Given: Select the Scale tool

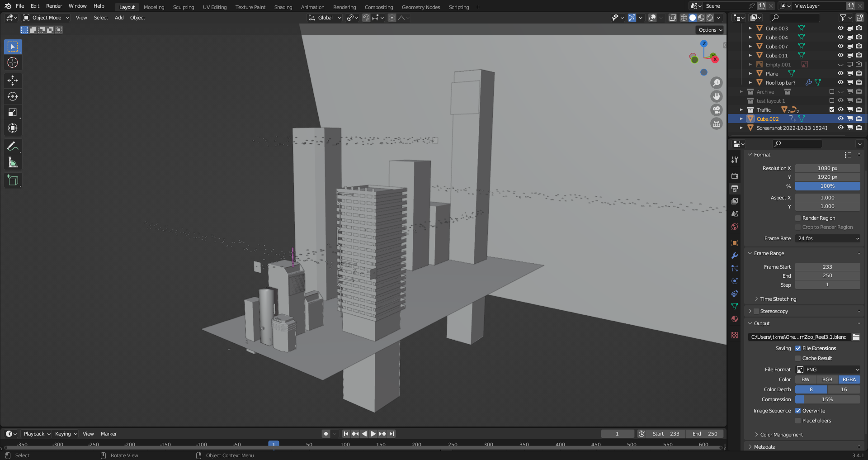Looking at the screenshot, I should 13,112.
